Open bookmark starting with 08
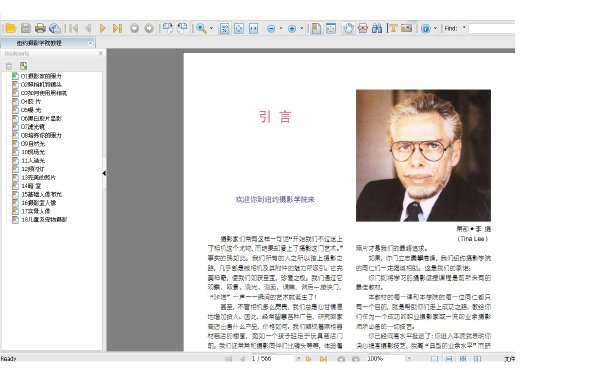 (x=41, y=135)
